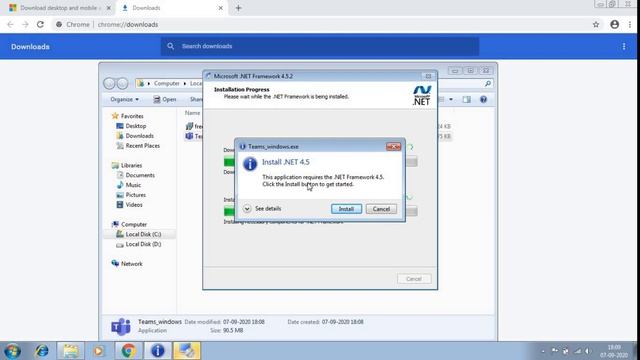Open the Pictures library in Explorer
This screenshot has width=640, height=360.
pyautogui.click(x=131, y=195)
